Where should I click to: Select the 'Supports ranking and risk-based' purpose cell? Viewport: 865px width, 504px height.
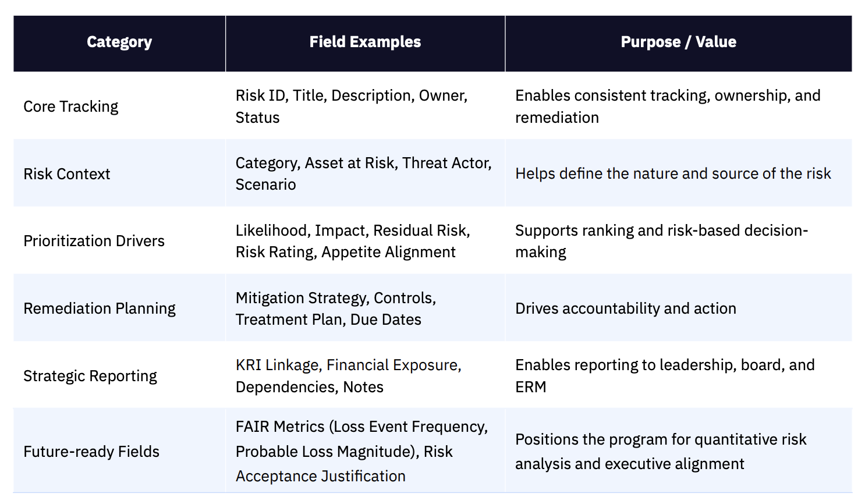[x=661, y=241]
